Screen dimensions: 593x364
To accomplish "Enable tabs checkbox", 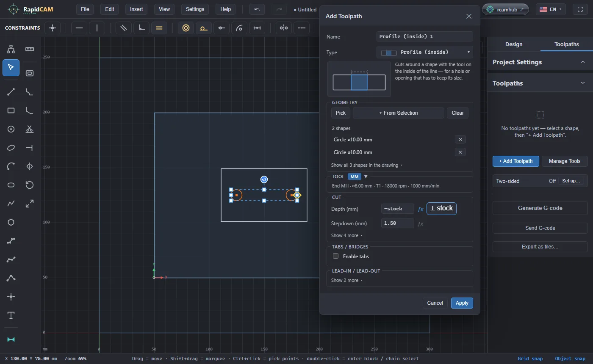I will (336, 256).
